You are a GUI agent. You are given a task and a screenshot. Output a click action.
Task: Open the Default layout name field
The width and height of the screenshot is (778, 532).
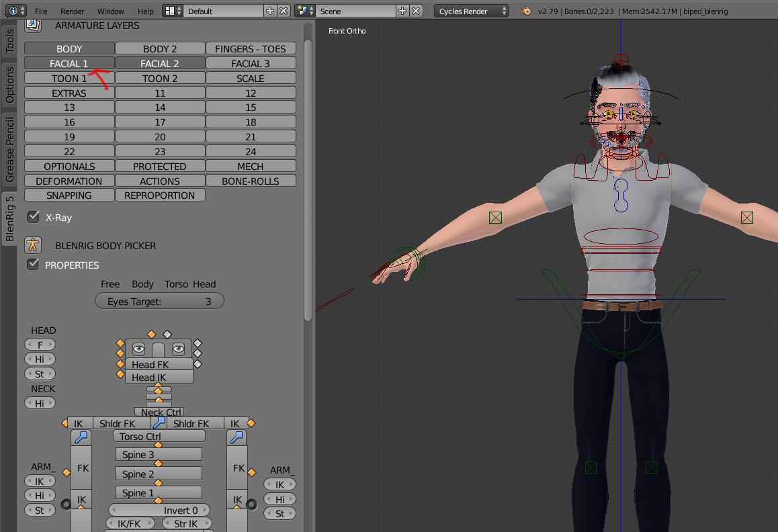223,11
